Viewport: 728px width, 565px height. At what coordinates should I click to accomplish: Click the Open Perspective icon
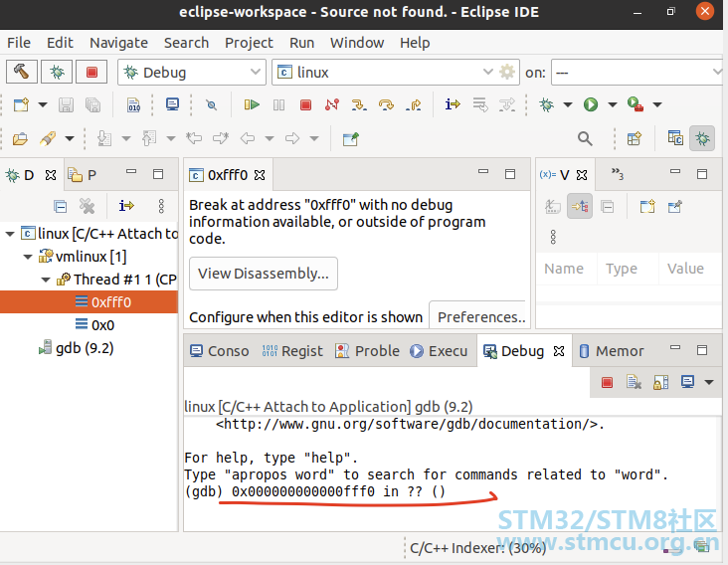click(x=635, y=138)
